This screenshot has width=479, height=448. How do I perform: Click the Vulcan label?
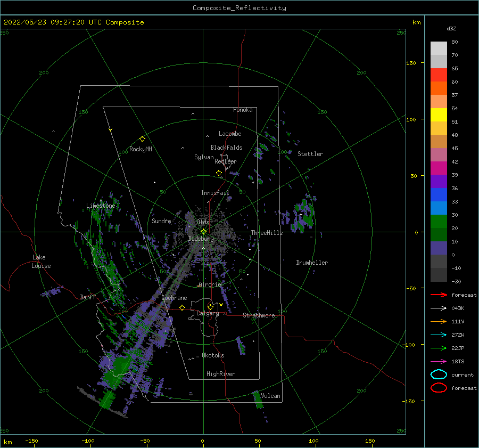[270, 396]
